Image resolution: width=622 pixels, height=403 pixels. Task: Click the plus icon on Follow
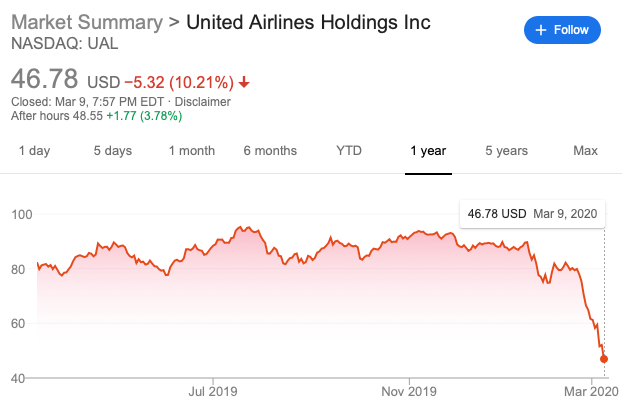(542, 30)
